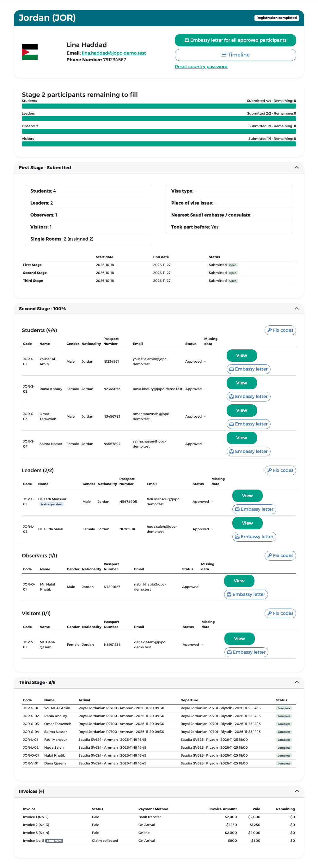Open Embassy letter for Rania Khoury

tap(248, 397)
